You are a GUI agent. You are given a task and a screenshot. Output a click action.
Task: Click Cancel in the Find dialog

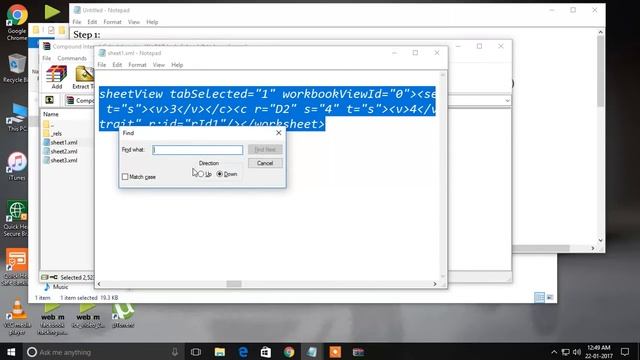[265, 163]
